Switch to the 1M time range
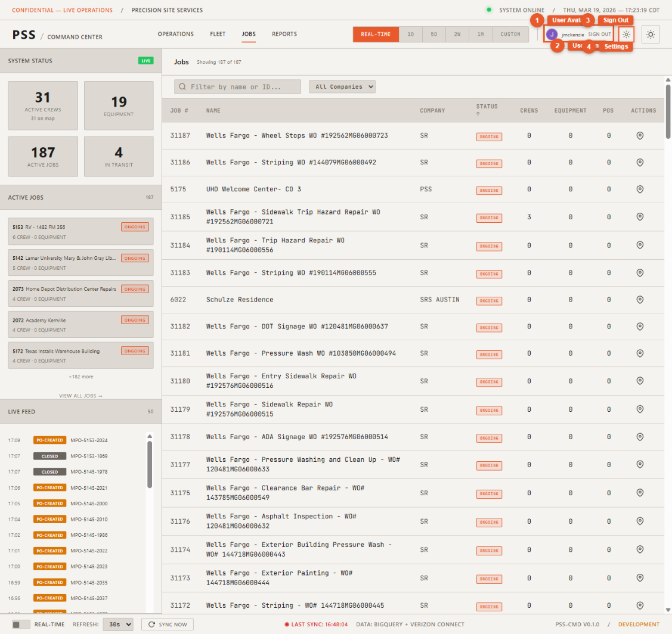 [481, 34]
